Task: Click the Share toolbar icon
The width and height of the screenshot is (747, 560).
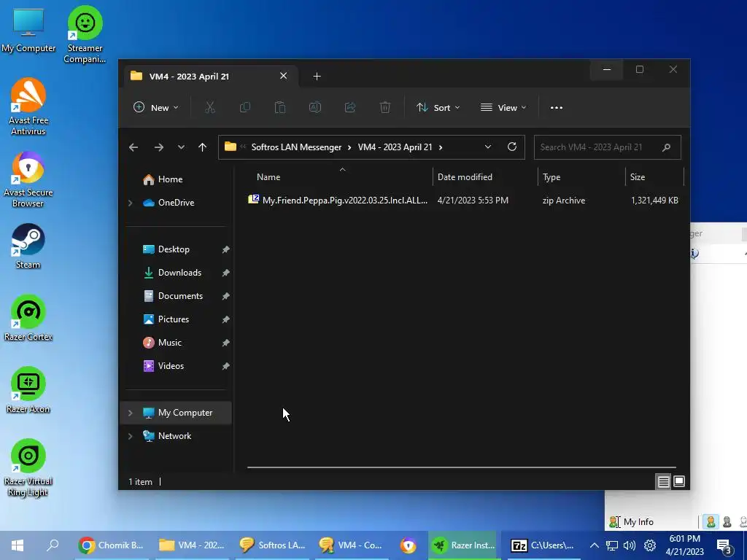Action: pyautogui.click(x=350, y=108)
